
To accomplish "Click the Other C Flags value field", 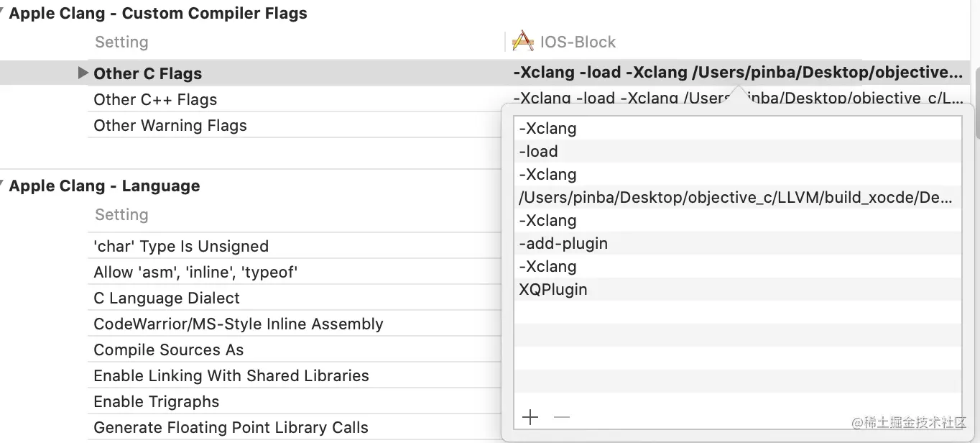I will (x=737, y=73).
